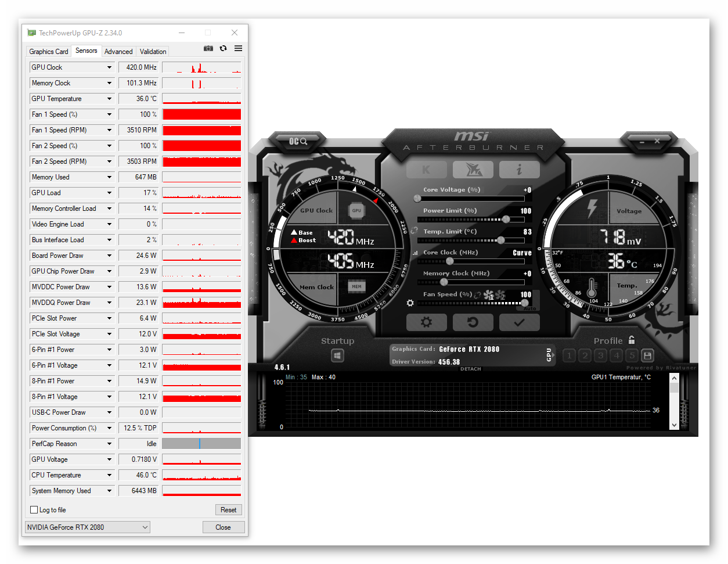Open GPU Load sensor dropdown
728x564 pixels.
click(x=109, y=193)
